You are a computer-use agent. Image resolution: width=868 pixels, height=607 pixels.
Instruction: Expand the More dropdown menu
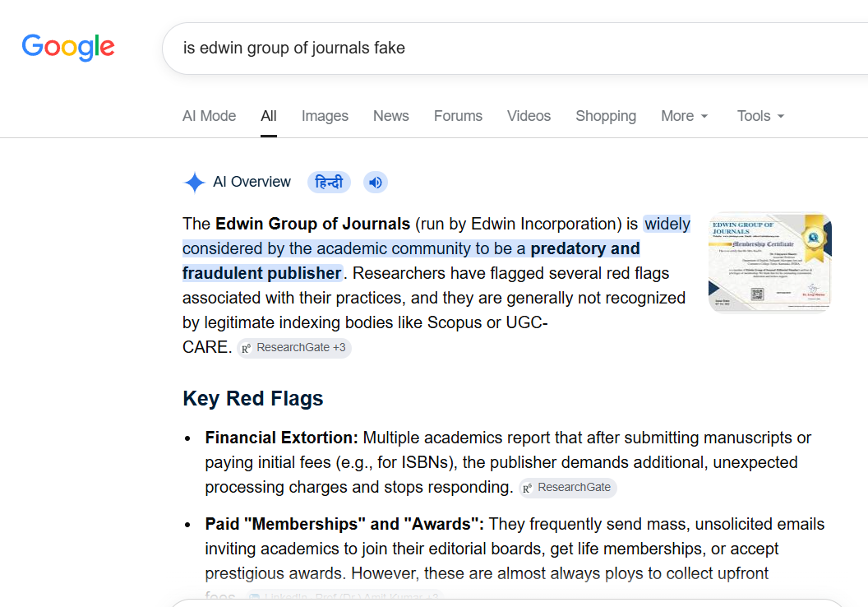point(684,116)
